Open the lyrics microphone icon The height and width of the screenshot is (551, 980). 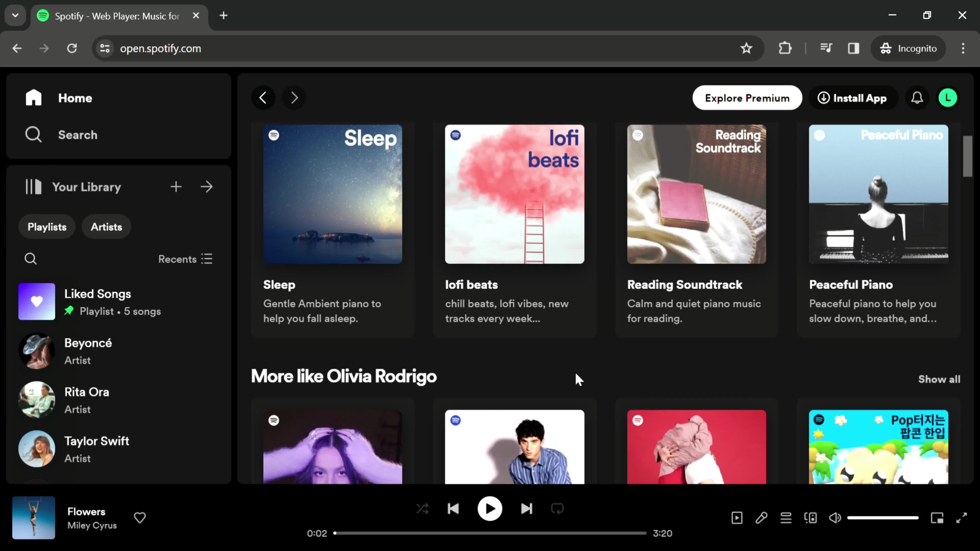pos(761,518)
